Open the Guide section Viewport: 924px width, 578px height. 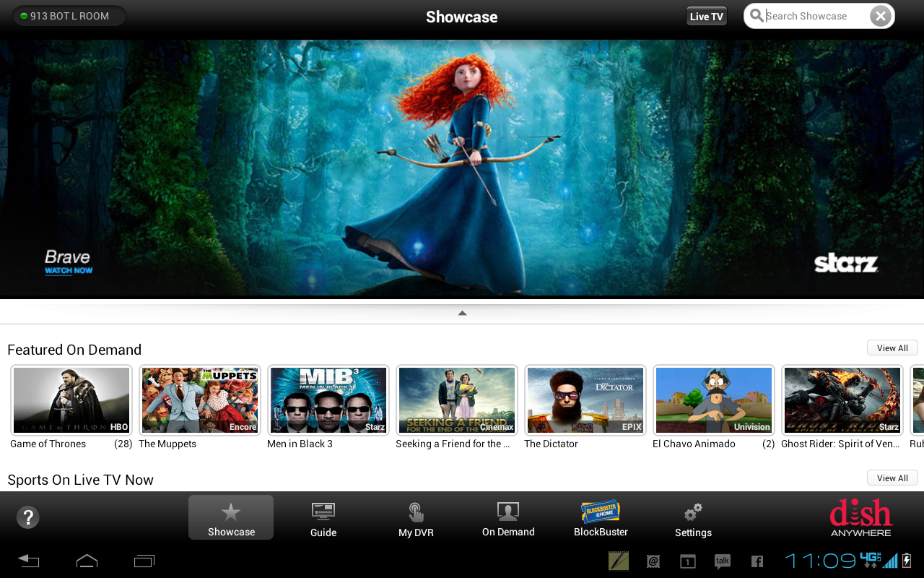(323, 518)
